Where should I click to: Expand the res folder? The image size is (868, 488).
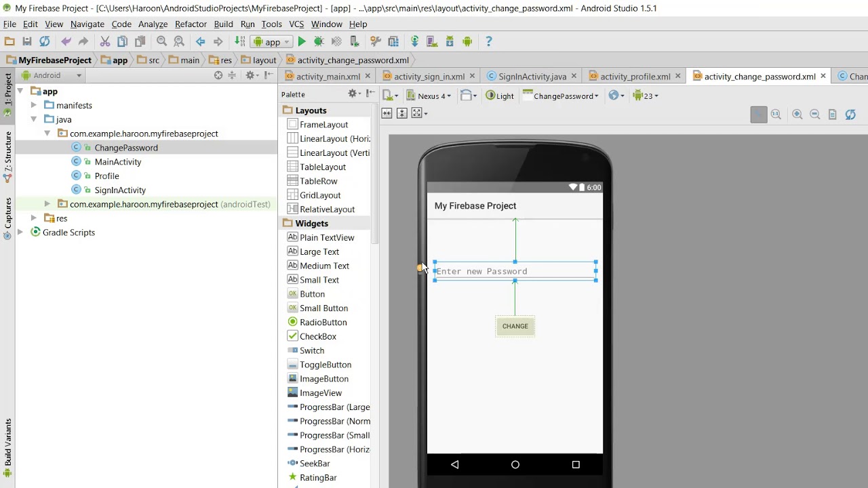coord(33,218)
